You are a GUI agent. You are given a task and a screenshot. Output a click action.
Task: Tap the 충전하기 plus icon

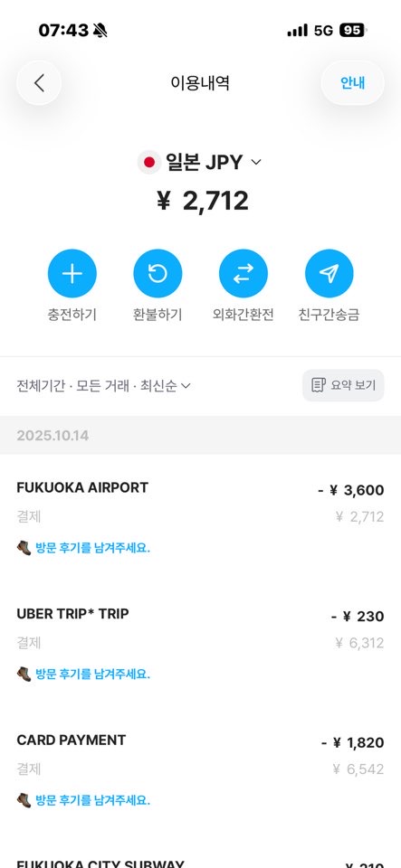72,273
